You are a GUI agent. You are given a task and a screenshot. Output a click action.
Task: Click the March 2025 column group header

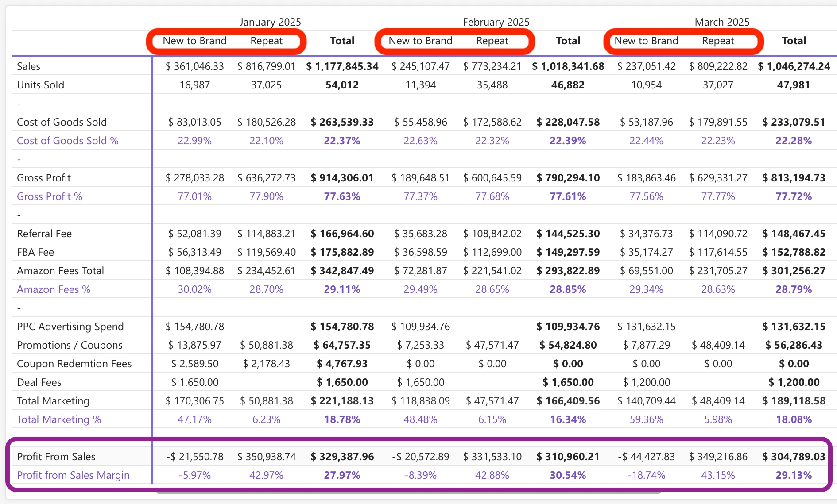coord(722,22)
